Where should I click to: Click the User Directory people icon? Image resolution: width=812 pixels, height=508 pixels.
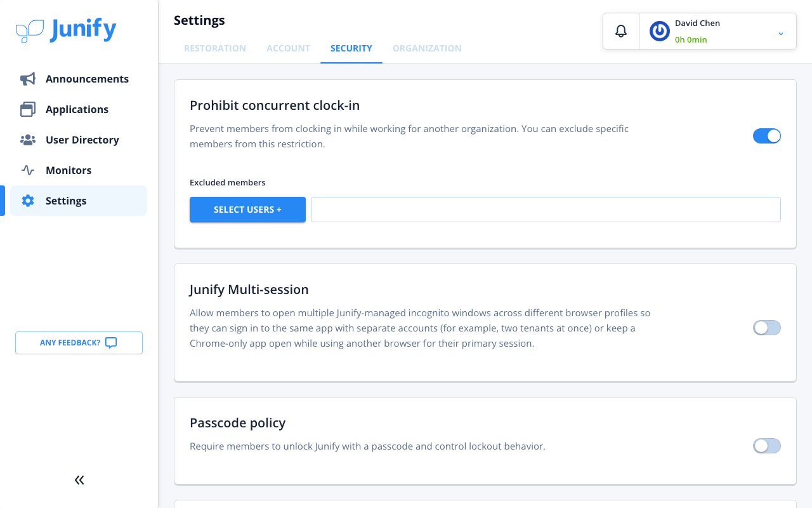(x=28, y=140)
